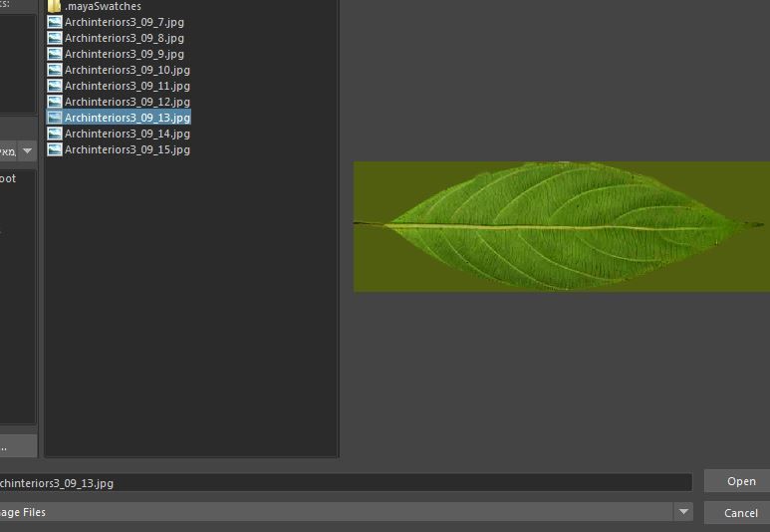The width and height of the screenshot is (770, 532).
Task: Select file name Archinteriors3_09_7.jpg
Action: tap(125, 22)
